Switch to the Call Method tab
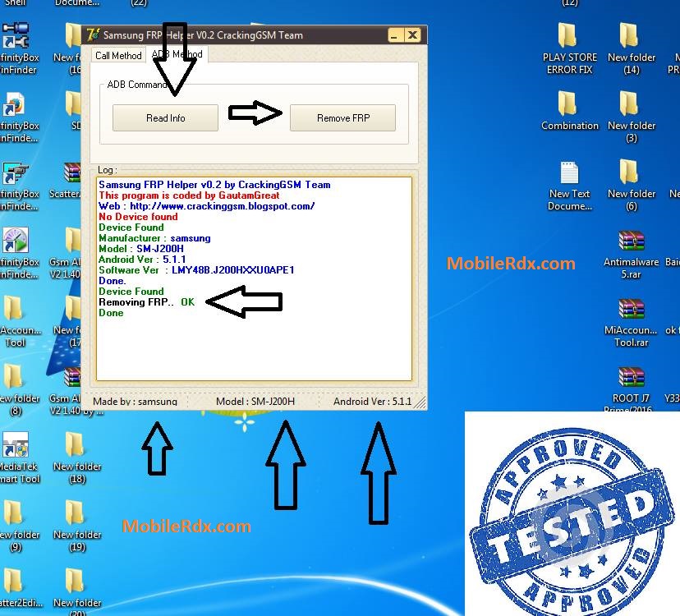Image resolution: width=680 pixels, height=616 pixels. pyautogui.click(x=118, y=56)
